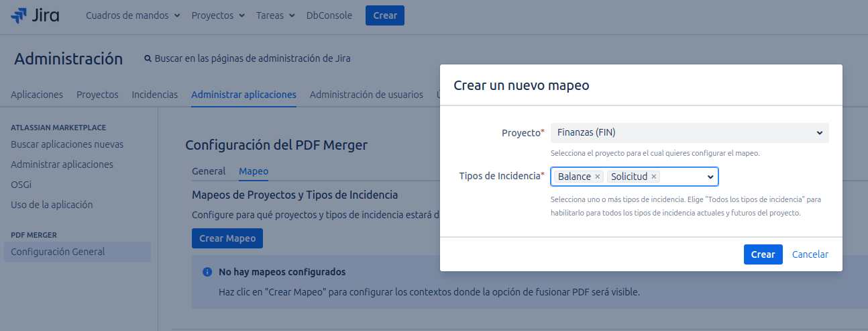The width and height of the screenshot is (868, 331).
Task: Switch to the Aplicaciones admin tab
Action: click(37, 95)
